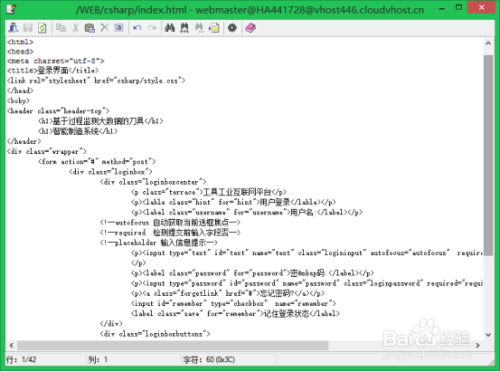This screenshot has height=372, width=500.
Task: Click the input type="password" line
Action: pyautogui.click(x=307, y=283)
